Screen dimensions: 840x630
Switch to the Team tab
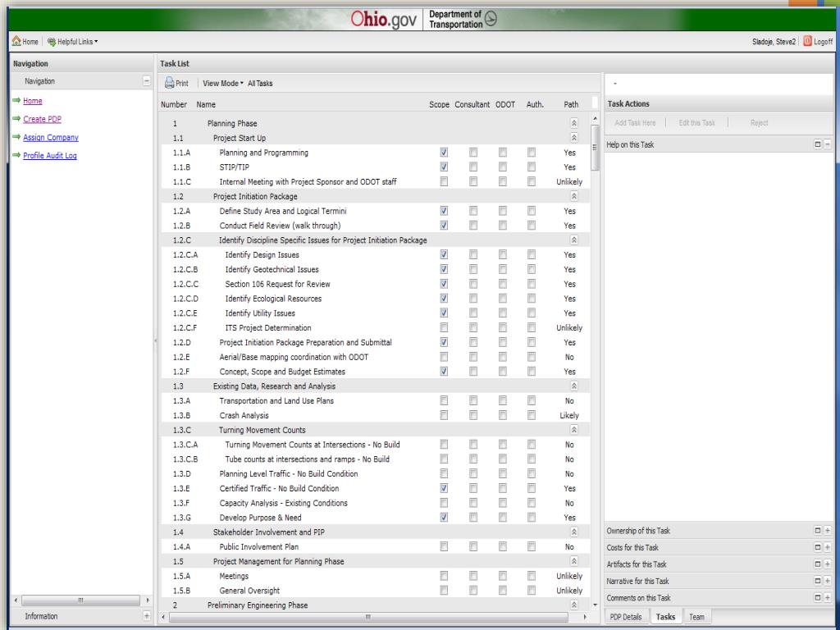click(696, 617)
